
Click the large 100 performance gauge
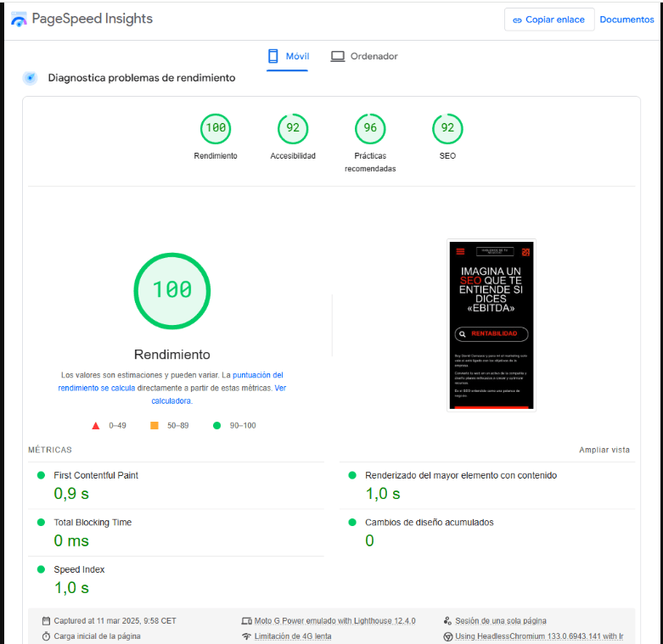coord(172,290)
